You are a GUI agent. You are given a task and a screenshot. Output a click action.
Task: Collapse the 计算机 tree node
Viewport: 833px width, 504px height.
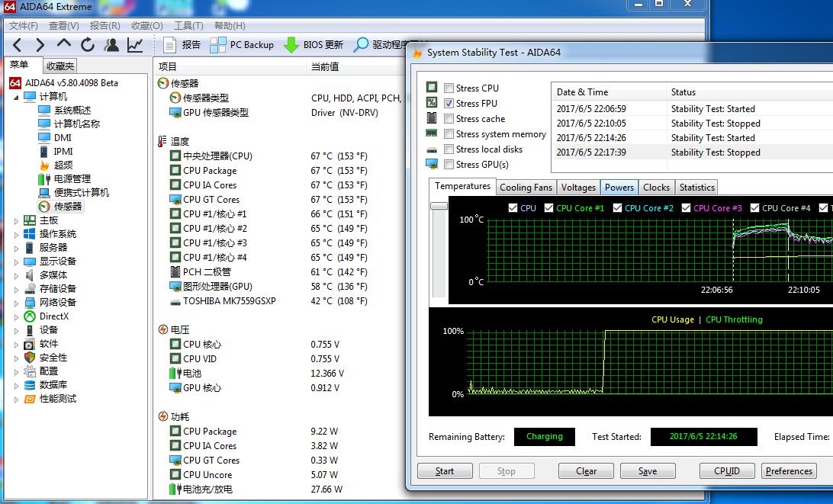17,97
